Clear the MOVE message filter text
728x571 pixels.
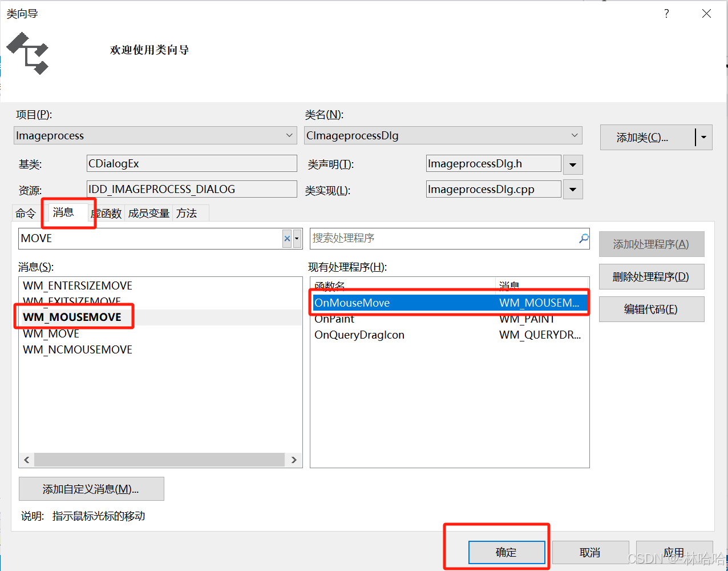[x=287, y=238]
